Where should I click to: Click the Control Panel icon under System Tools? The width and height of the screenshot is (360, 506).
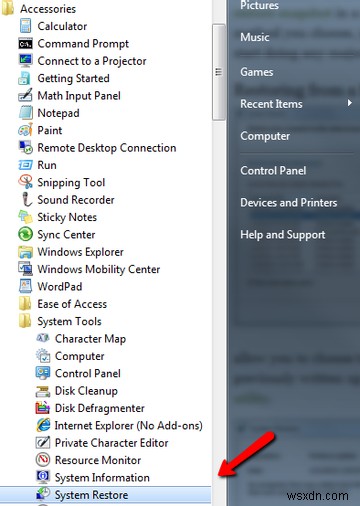point(43,373)
